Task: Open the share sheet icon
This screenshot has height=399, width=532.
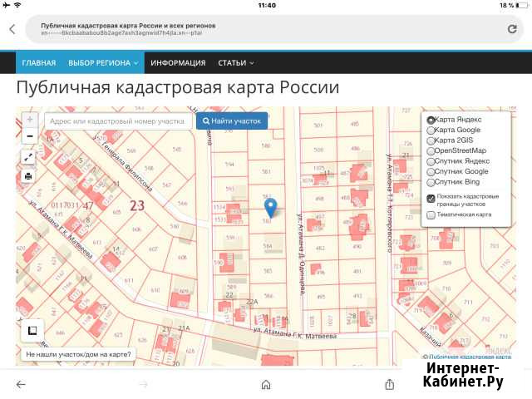Action: pyautogui.click(x=390, y=384)
